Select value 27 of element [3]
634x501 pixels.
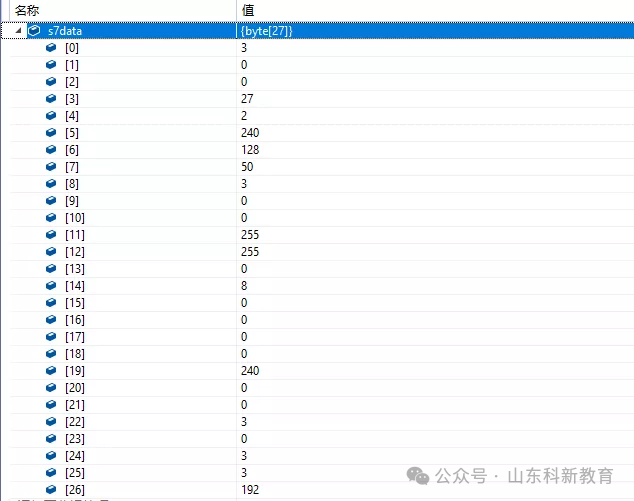pyautogui.click(x=247, y=99)
